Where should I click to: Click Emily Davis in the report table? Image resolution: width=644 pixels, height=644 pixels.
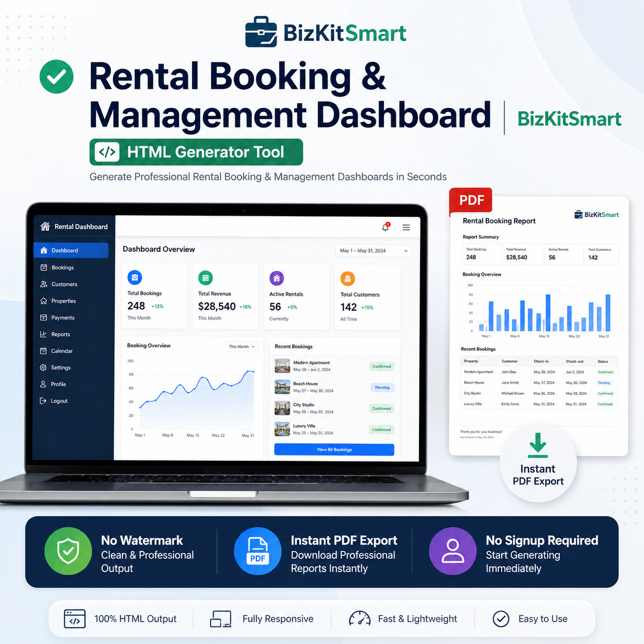(510, 404)
